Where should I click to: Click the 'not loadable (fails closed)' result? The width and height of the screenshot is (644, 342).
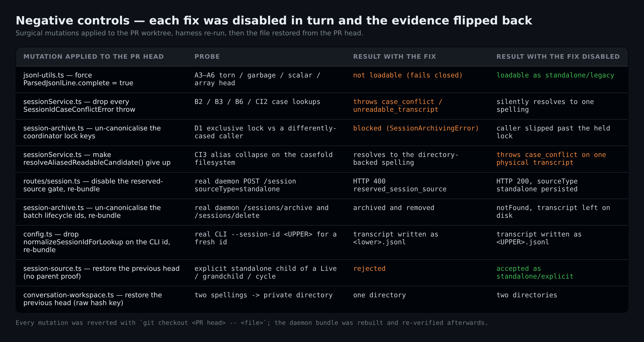(x=408, y=75)
